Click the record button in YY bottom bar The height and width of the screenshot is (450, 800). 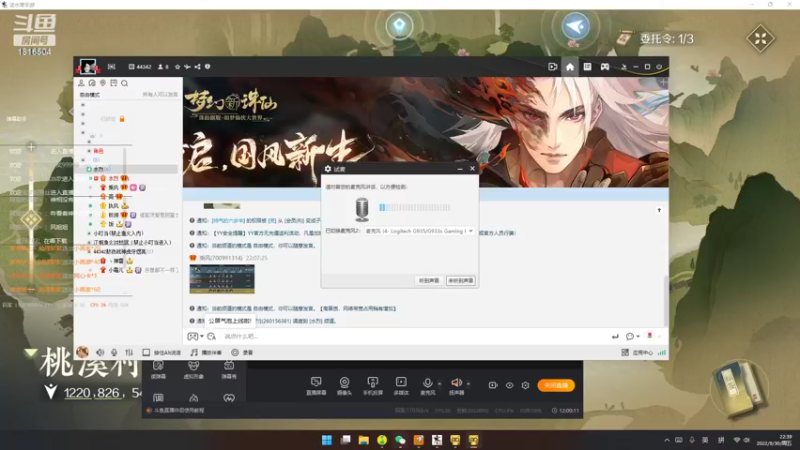tap(242, 353)
